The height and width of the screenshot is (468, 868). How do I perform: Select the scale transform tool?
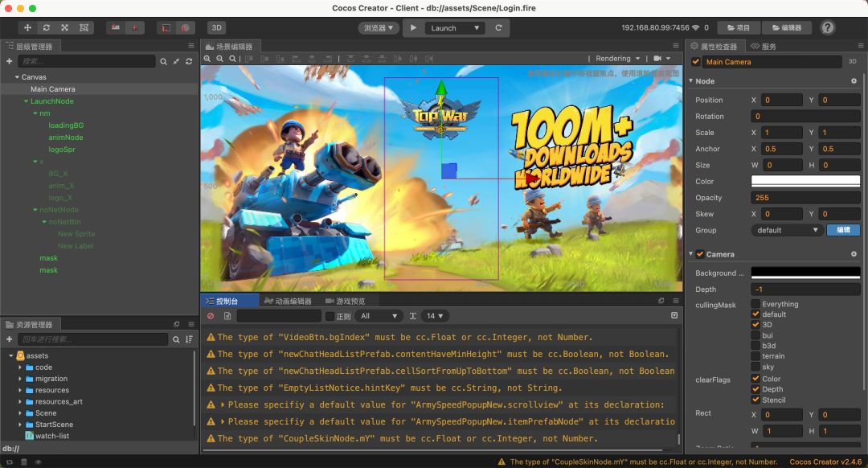pos(65,27)
